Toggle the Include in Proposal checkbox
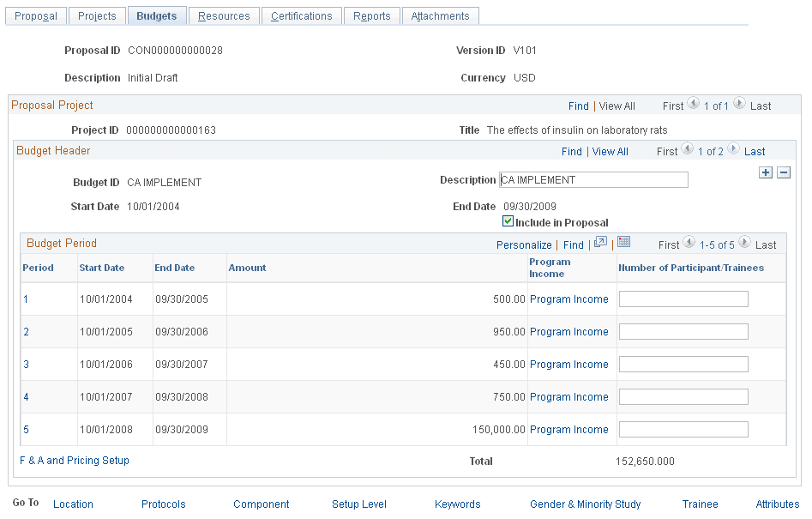Viewport: 812px width, 519px height. pyautogui.click(x=508, y=222)
